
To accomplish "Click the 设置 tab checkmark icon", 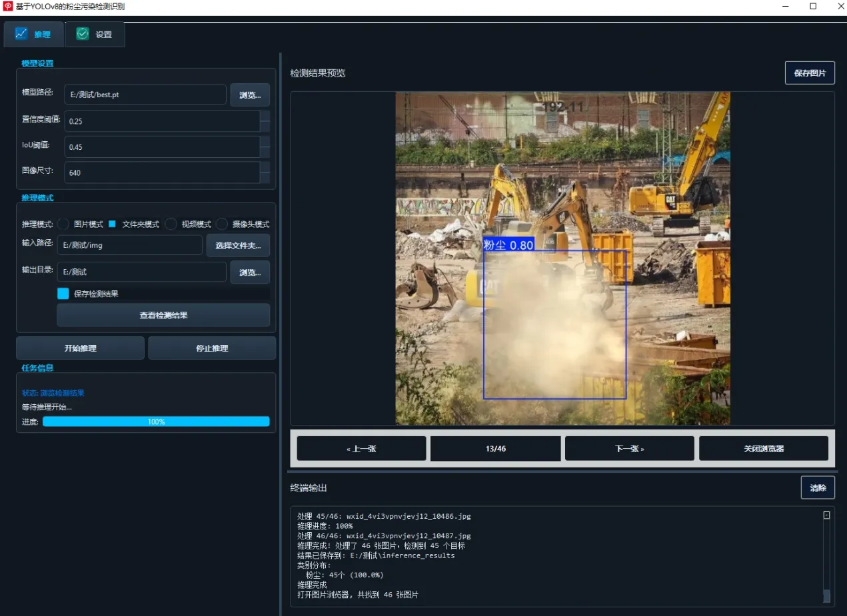I will (x=83, y=33).
